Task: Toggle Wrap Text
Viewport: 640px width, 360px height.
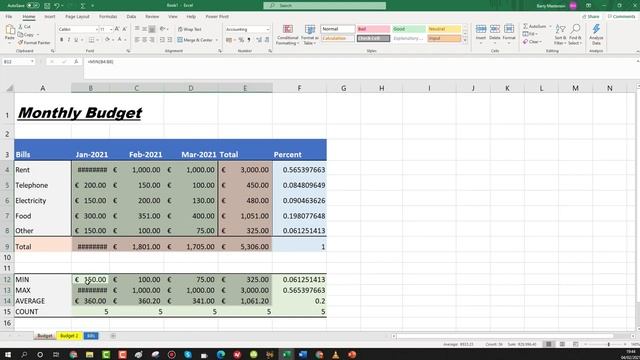Action: click(x=190, y=29)
